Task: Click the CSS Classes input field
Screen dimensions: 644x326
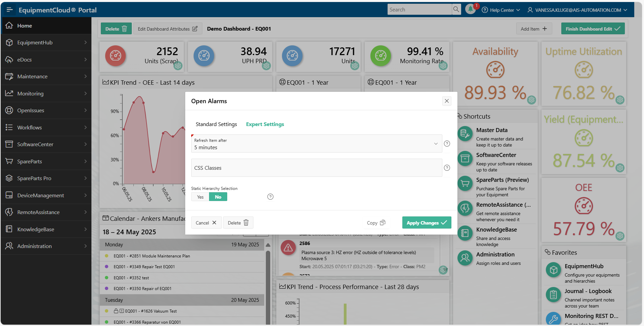Action: (x=317, y=168)
